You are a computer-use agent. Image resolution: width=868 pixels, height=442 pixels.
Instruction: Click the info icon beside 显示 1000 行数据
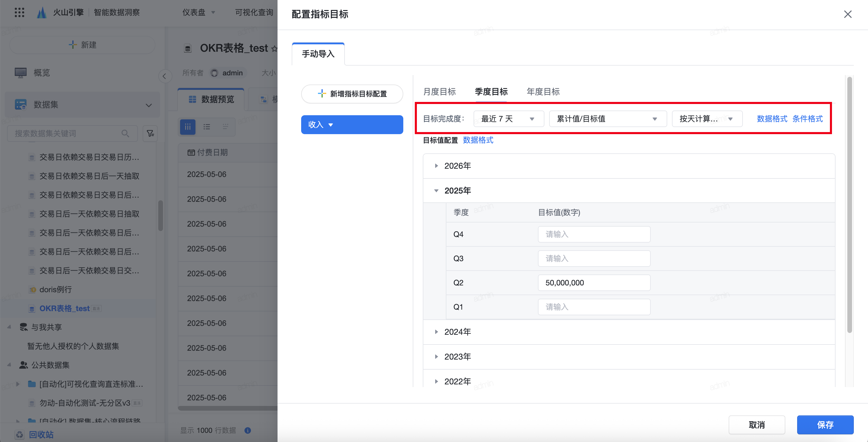[248, 430]
